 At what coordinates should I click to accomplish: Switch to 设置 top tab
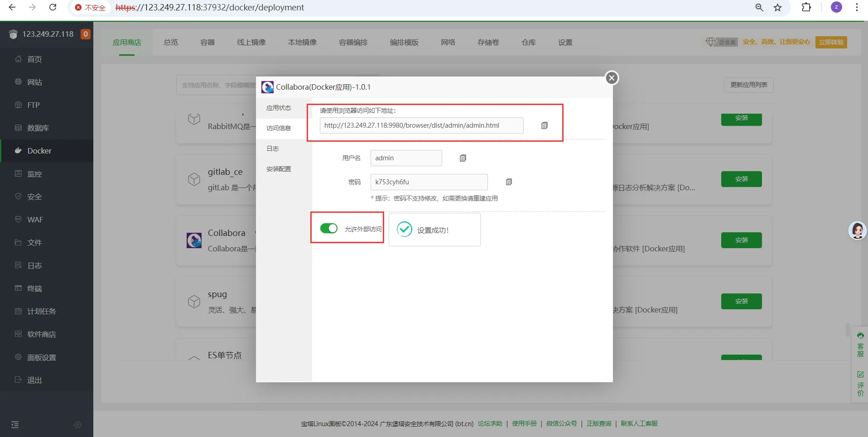click(565, 43)
